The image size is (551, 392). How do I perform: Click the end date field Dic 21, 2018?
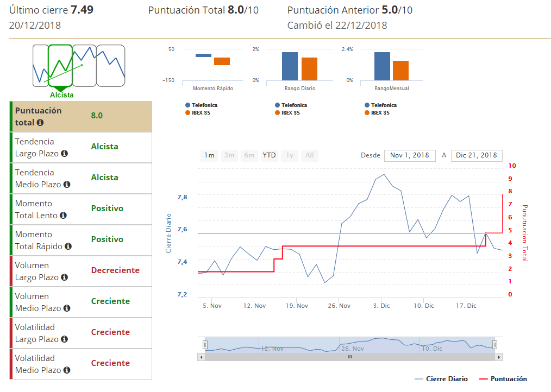[477, 155]
